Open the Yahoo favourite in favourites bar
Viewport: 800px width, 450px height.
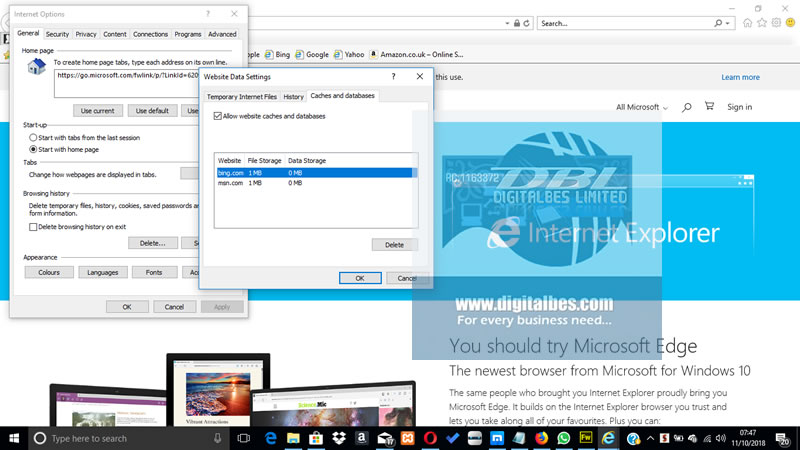pyautogui.click(x=349, y=54)
